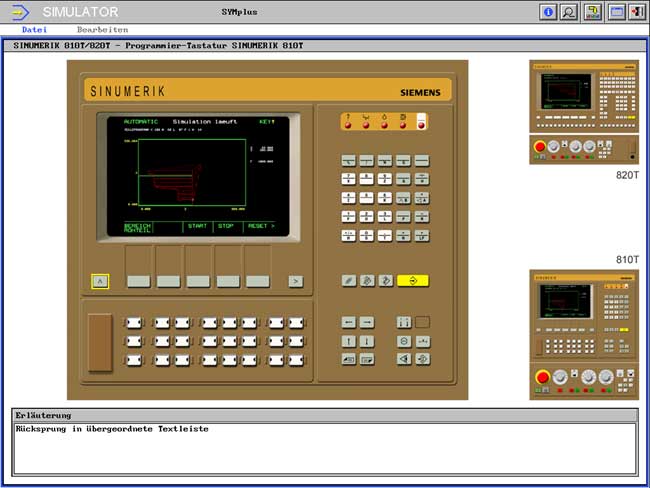
Task: Click the key right of the circle-bar key
Action: [422, 341]
